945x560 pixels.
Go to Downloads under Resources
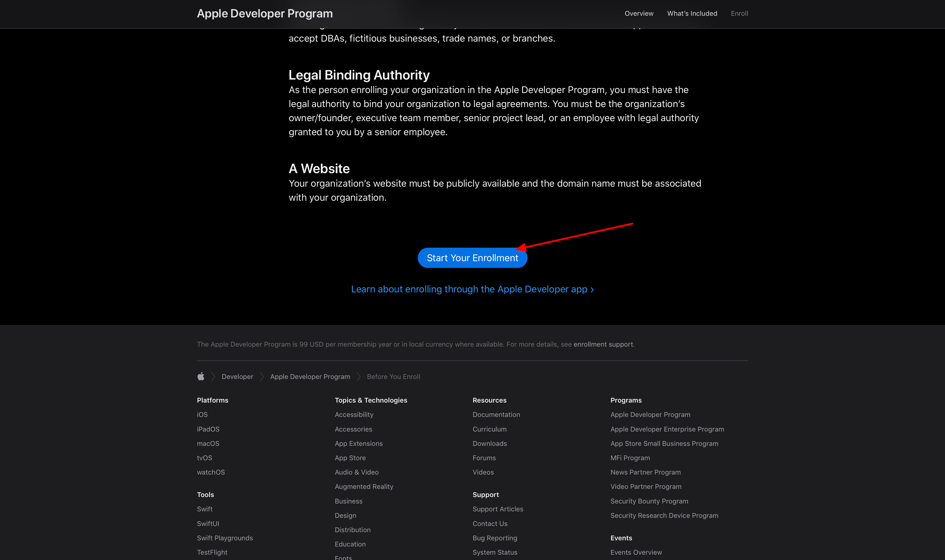coord(490,443)
